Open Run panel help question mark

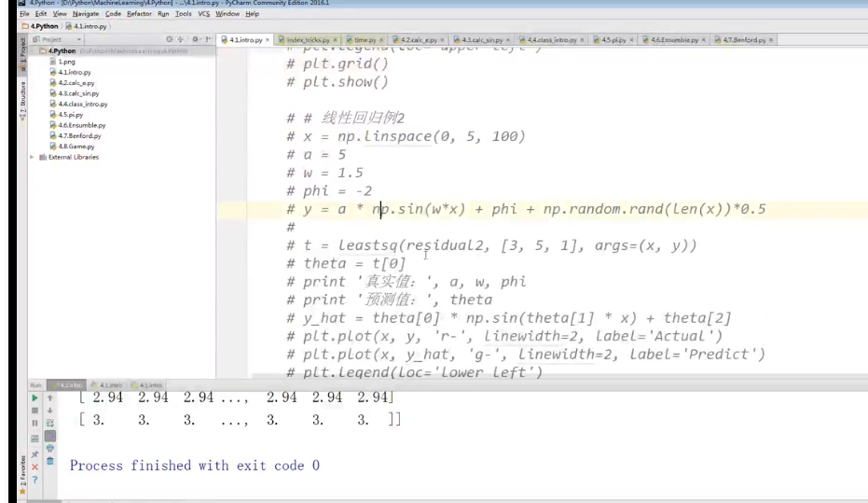34,480
